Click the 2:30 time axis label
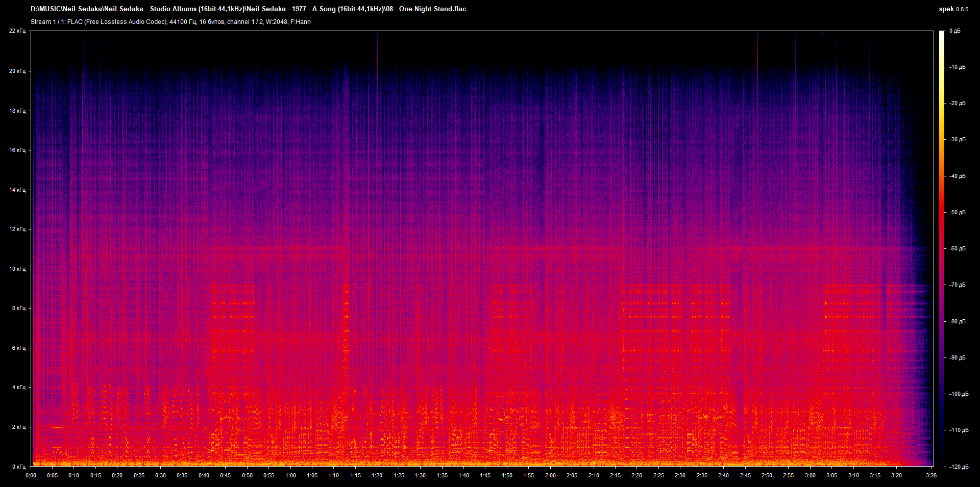This screenshot has height=487, width=980. pos(680,475)
